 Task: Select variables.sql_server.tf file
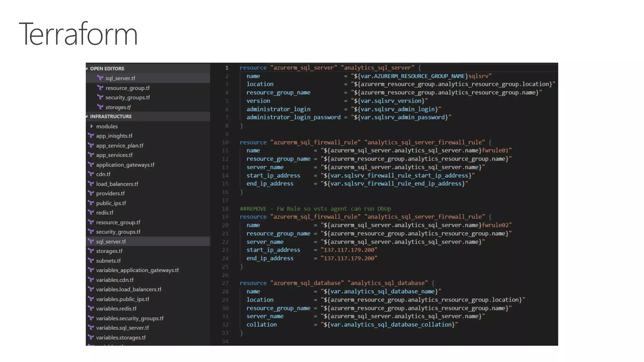click(x=122, y=328)
